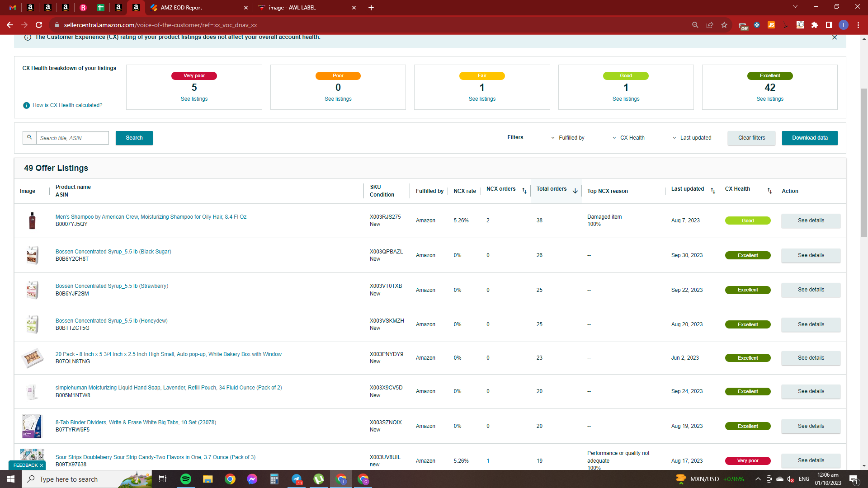
Task: Open a new browser tab
Action: point(371,8)
